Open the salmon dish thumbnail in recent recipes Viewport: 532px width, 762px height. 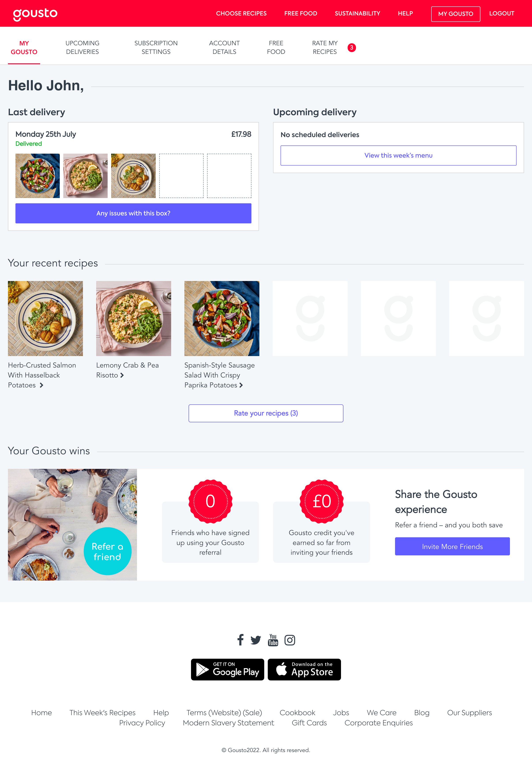click(45, 319)
